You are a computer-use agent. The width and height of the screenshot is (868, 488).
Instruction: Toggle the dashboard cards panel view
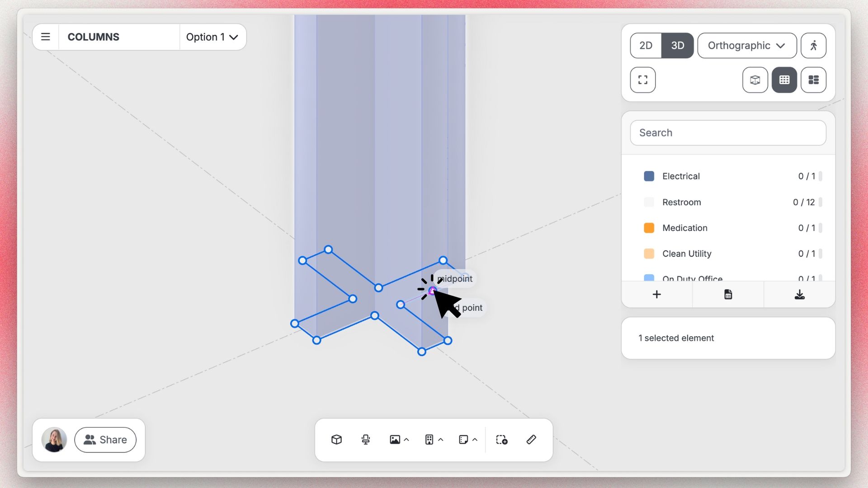pos(813,80)
